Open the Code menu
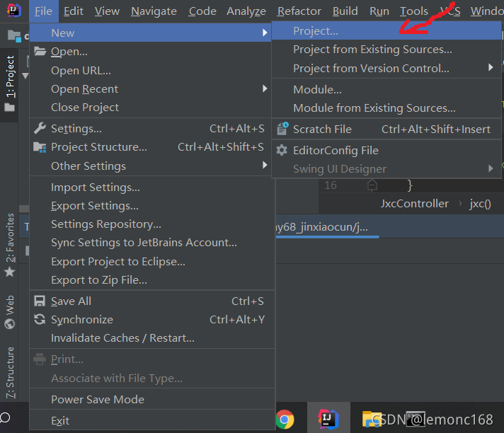 point(202,11)
